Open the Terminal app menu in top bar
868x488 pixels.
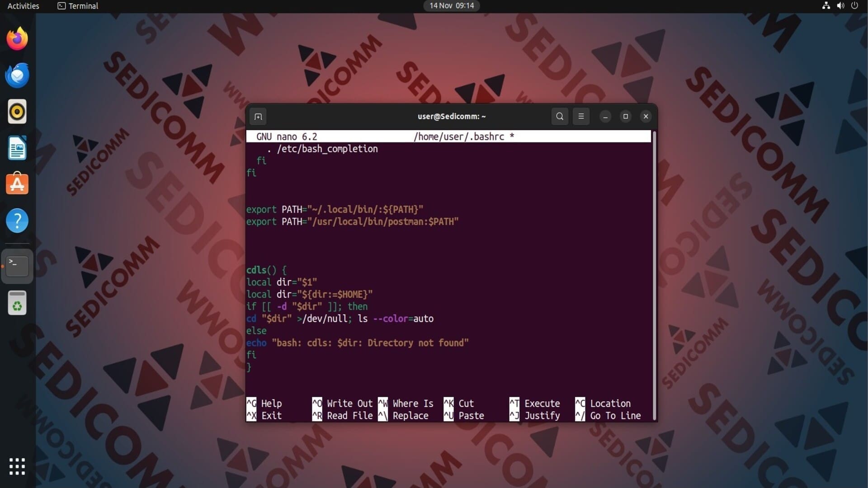tap(78, 6)
